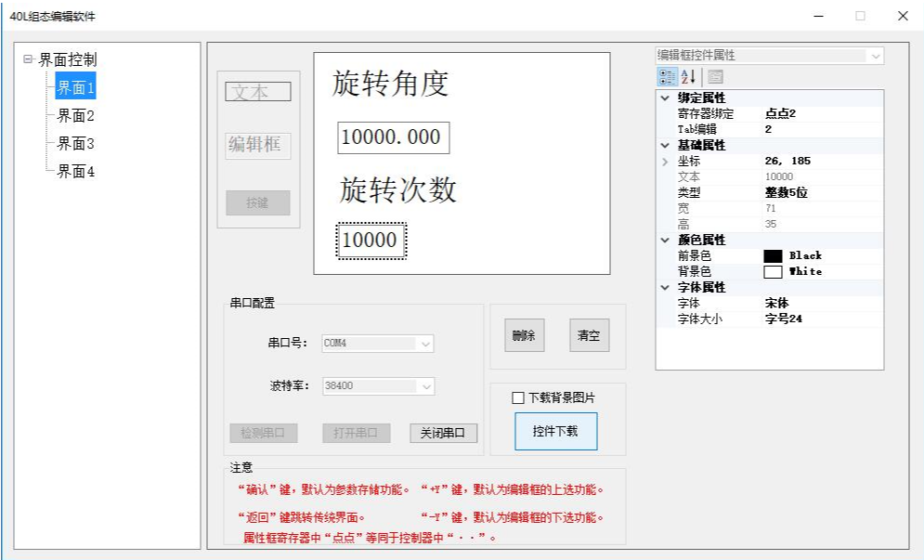The width and height of the screenshot is (924, 560).
Task: Click the 删除 button
Action: [x=524, y=335]
